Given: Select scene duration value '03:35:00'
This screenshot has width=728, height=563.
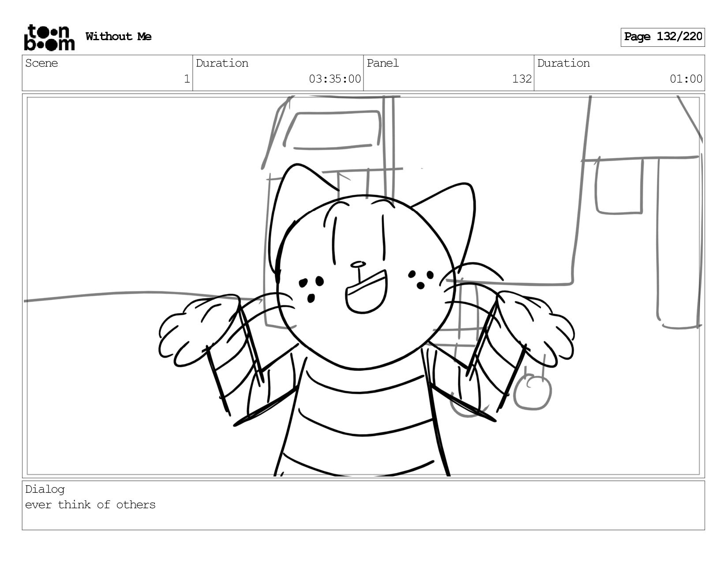Looking at the screenshot, I should (x=335, y=79).
